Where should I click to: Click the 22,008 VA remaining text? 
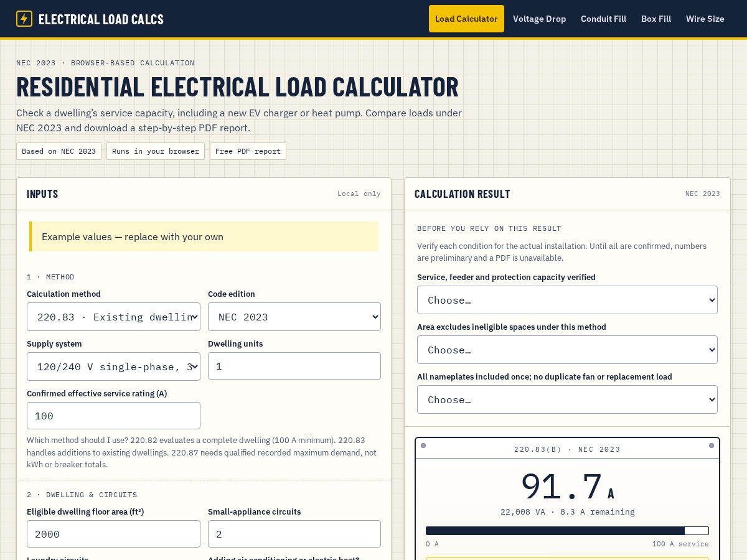click(x=567, y=512)
